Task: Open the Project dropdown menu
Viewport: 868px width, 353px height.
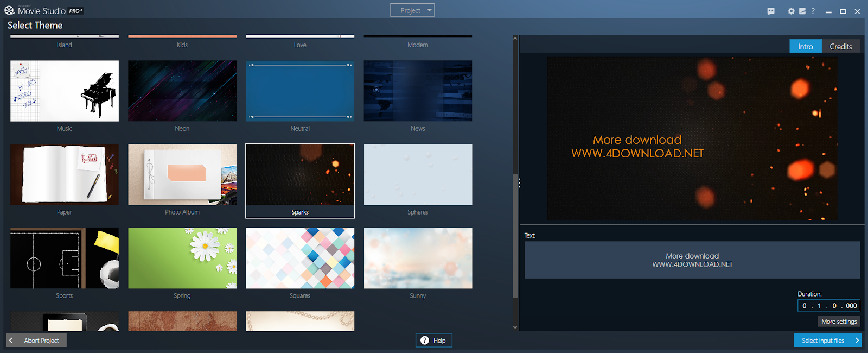Action: (x=412, y=10)
